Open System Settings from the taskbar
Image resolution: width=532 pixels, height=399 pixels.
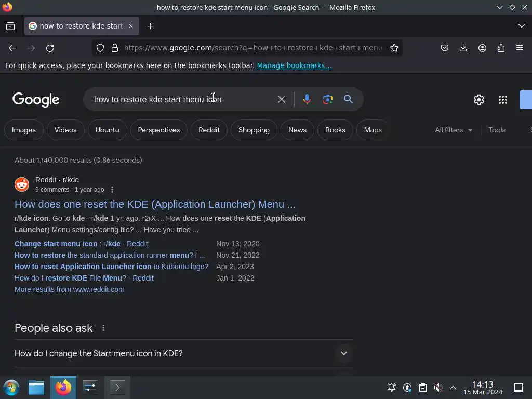[90, 388]
